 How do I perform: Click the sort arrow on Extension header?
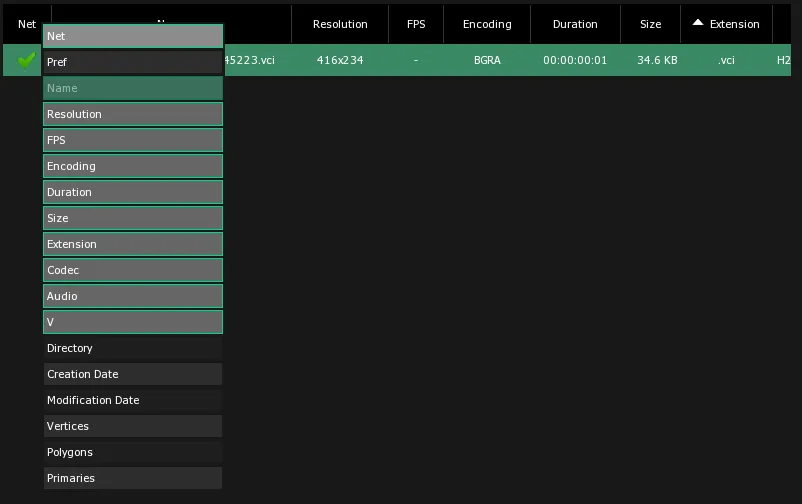[698, 23]
